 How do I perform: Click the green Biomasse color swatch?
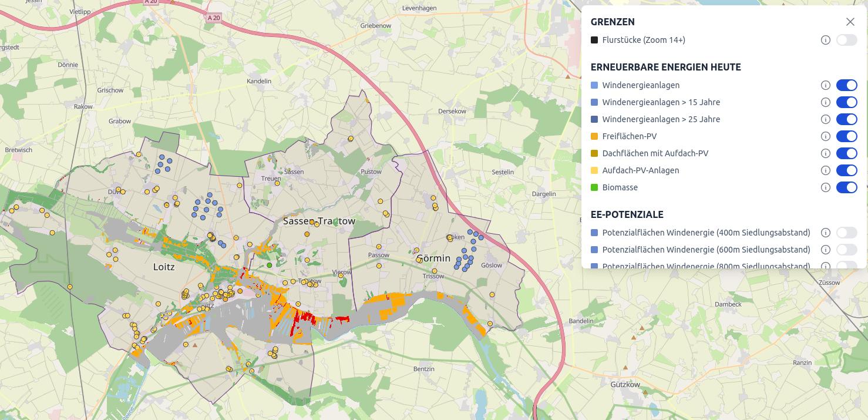click(594, 187)
